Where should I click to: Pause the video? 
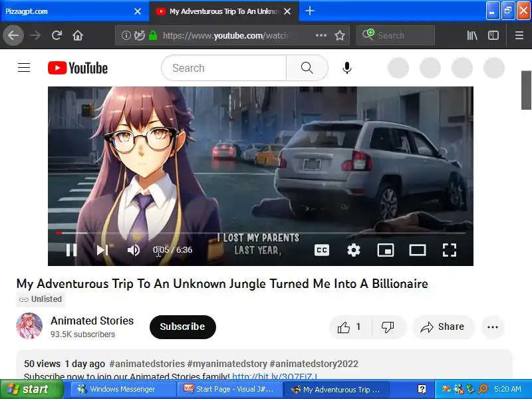[71, 250]
